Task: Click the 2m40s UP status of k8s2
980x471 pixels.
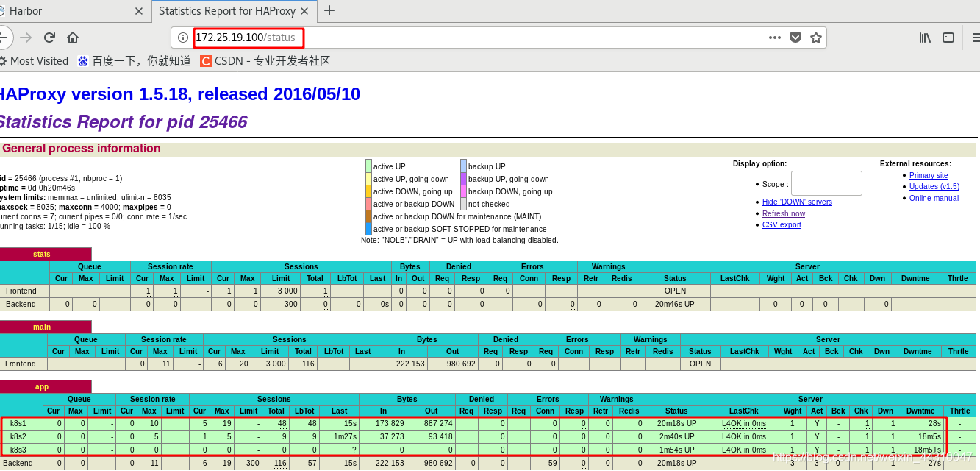Action: (x=677, y=436)
